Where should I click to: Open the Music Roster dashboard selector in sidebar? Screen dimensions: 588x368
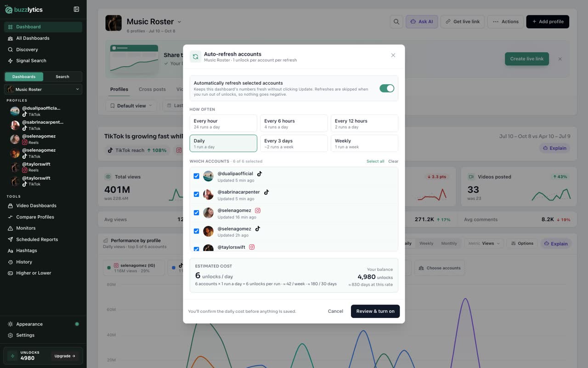pos(43,89)
